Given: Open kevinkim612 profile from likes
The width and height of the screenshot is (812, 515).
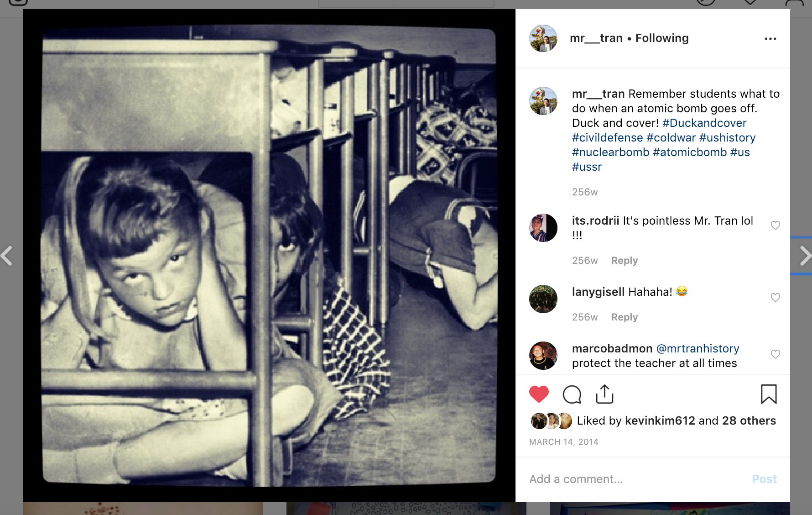Looking at the screenshot, I should pyautogui.click(x=660, y=421).
